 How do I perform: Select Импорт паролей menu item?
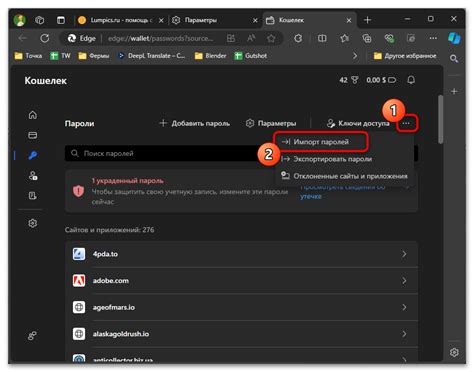click(x=320, y=142)
